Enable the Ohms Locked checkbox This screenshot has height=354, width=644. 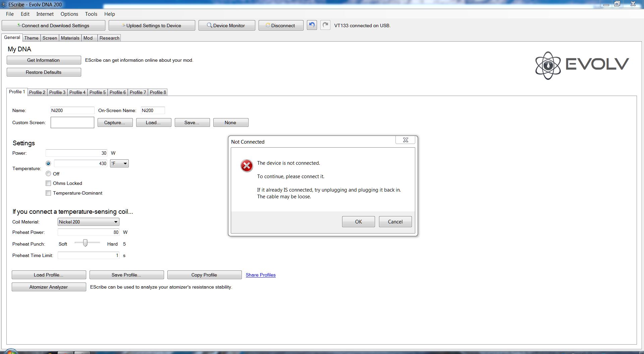coord(48,183)
